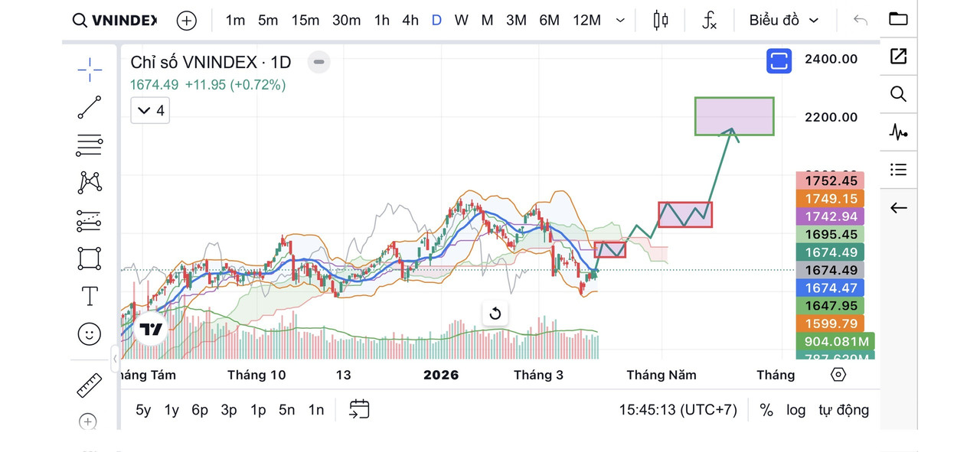The image size is (980, 452).
Task: Open the Biểu đồ layout dropdown
Action: [x=784, y=20]
